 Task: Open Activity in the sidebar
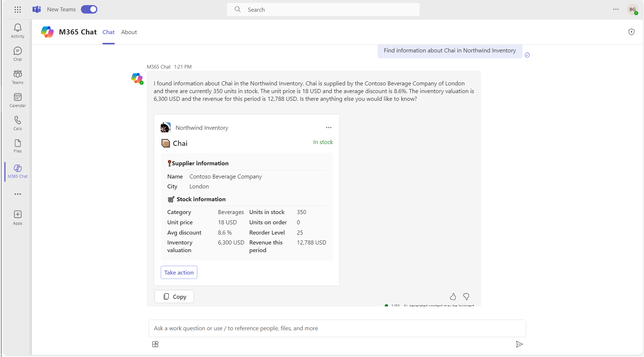(x=18, y=31)
